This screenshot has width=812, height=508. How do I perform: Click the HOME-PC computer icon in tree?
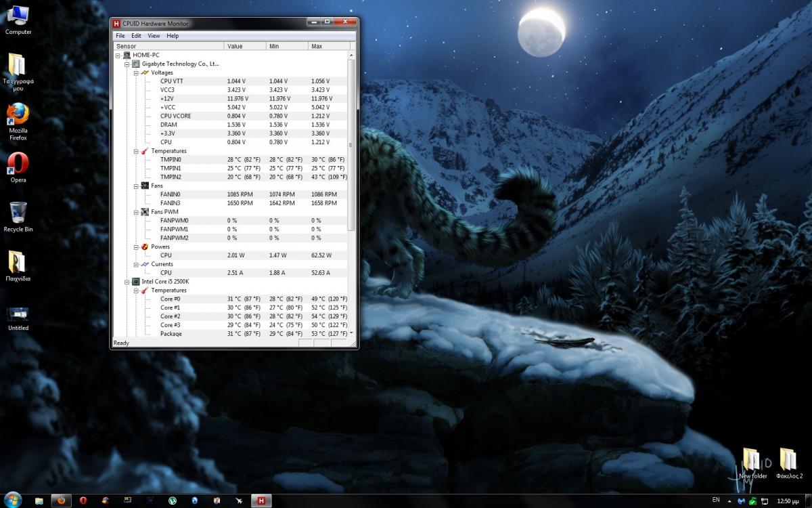point(127,55)
